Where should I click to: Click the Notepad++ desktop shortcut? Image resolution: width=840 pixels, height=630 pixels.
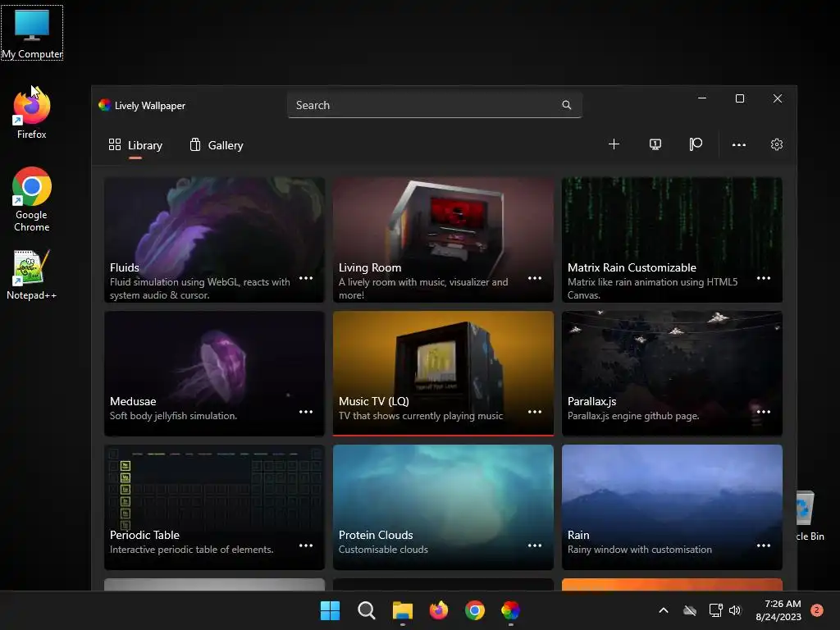[x=32, y=274]
